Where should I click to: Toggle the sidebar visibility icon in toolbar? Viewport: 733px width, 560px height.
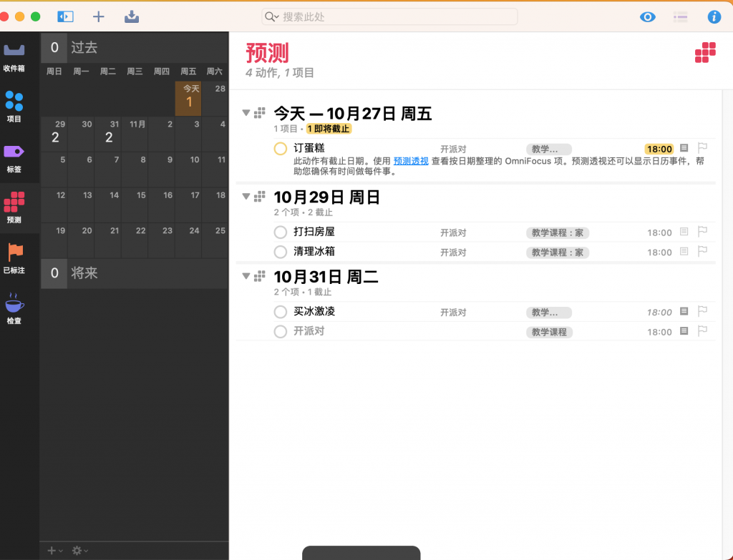65,16
